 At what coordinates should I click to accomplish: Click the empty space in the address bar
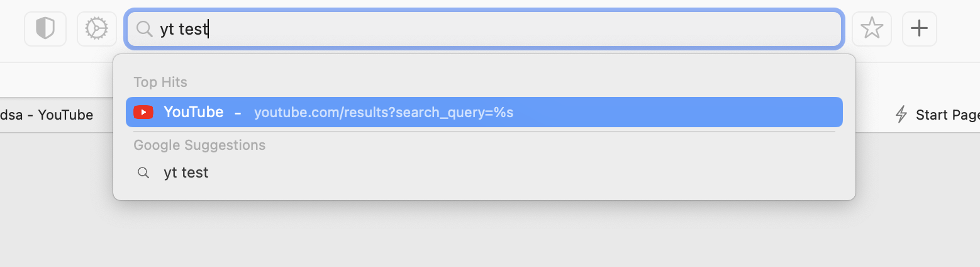[503, 29]
